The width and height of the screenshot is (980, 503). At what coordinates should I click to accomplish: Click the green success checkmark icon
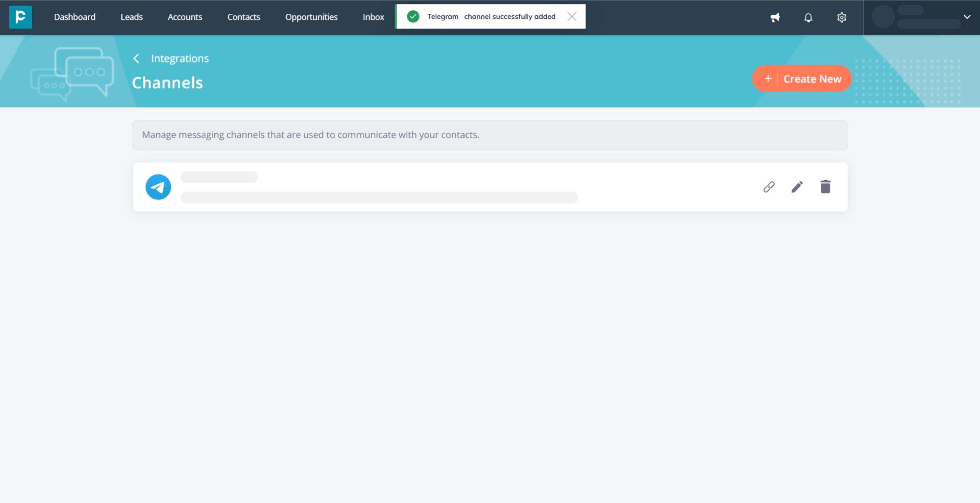pyautogui.click(x=413, y=16)
